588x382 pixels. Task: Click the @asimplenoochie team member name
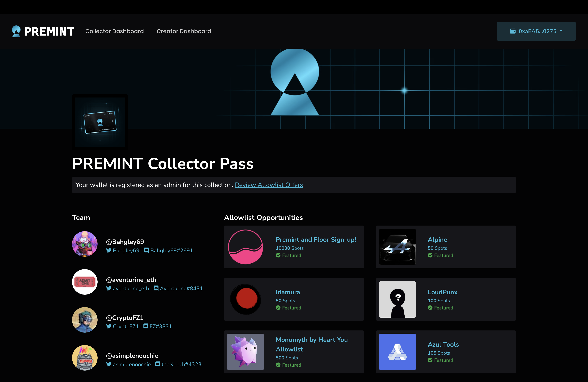tap(132, 356)
